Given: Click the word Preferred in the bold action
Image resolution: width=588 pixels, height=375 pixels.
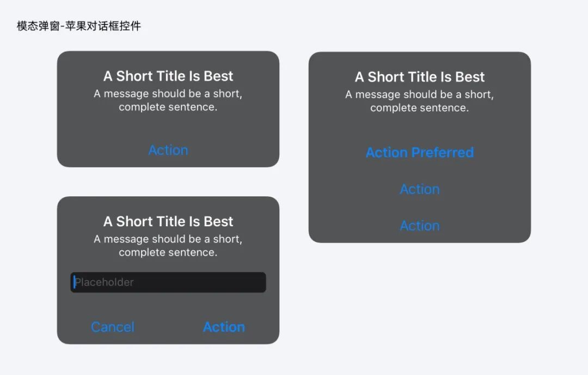Looking at the screenshot, I should [x=443, y=153].
